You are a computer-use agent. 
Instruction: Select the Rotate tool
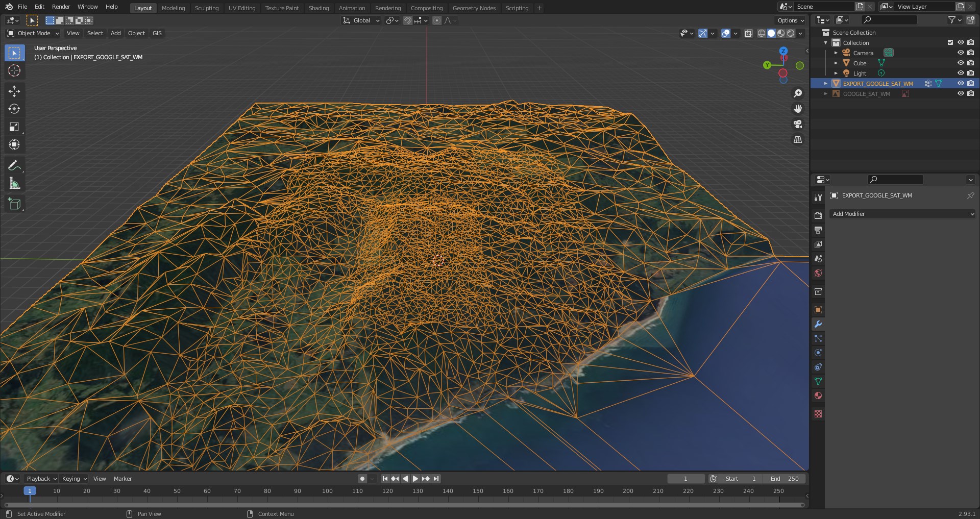tap(14, 109)
